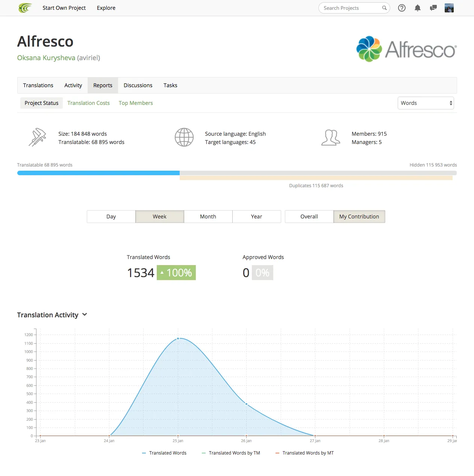474x476 pixels.
Task: Click the 26 Jan chart data point
Action: [247, 404]
